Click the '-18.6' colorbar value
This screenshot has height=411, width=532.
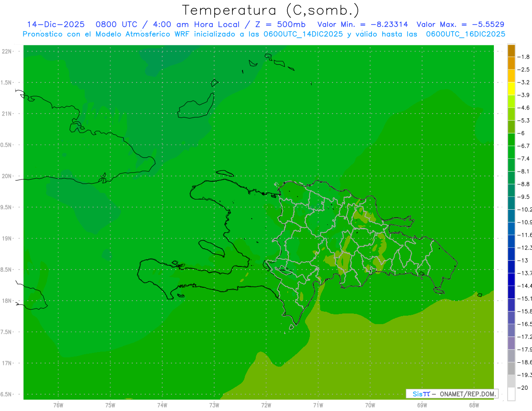524,362
